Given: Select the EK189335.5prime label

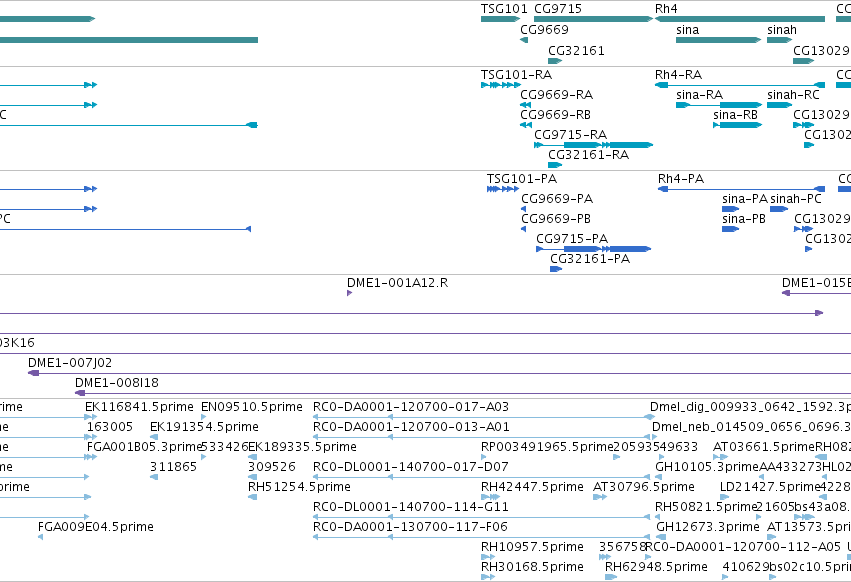Looking at the screenshot, I should tap(302, 447).
